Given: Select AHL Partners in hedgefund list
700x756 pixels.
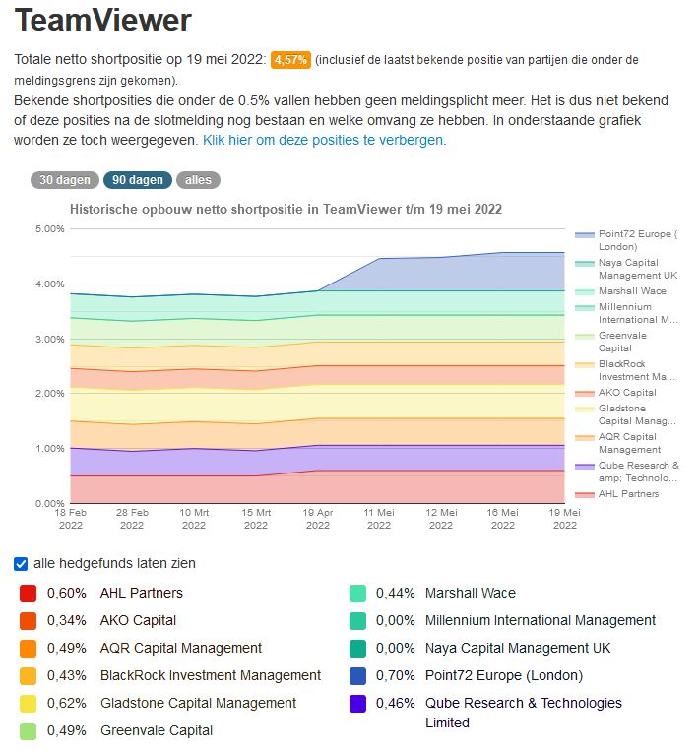Looking at the screenshot, I should (142, 593).
